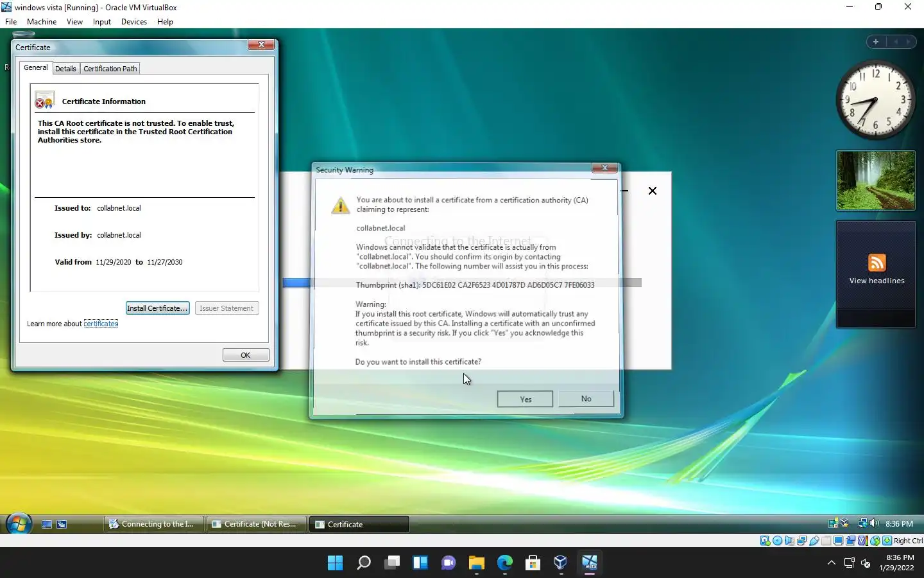
Task: Open Teams Chat icon on taskbar
Action: click(449, 563)
